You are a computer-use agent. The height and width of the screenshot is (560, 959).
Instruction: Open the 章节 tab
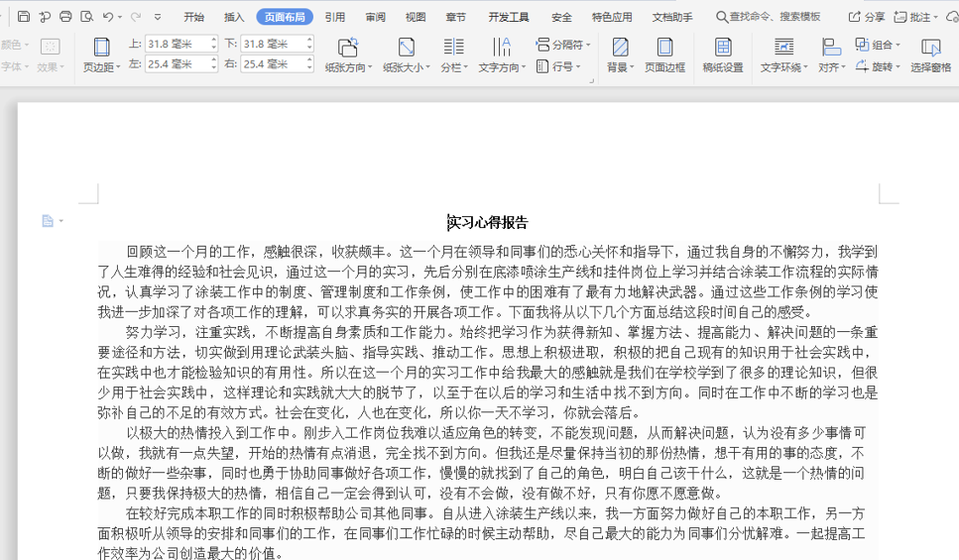pyautogui.click(x=455, y=17)
